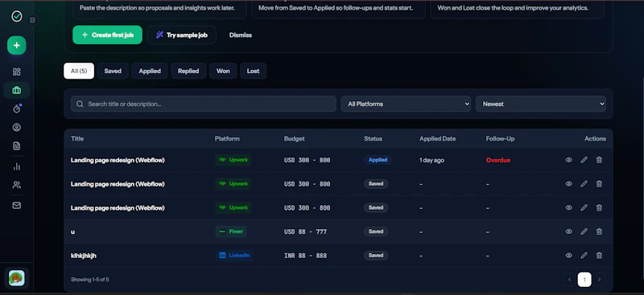644x295 pixels.
Task: Click the Title column header
Action: click(77, 139)
